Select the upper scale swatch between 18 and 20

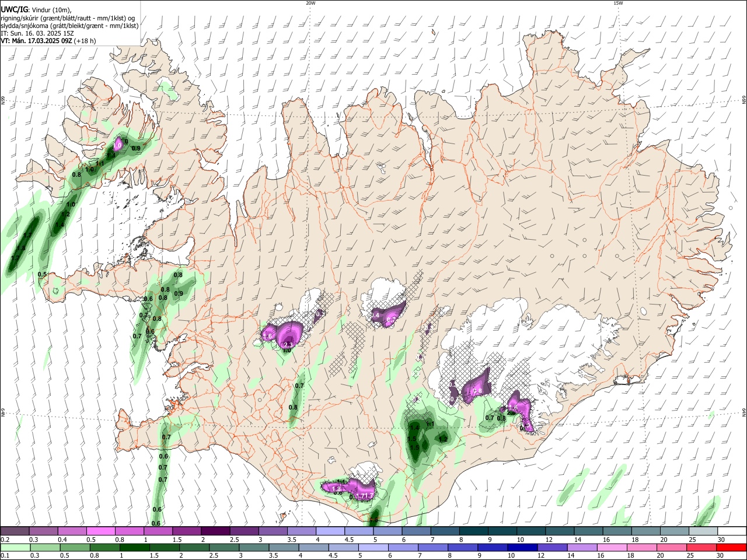coord(645,531)
